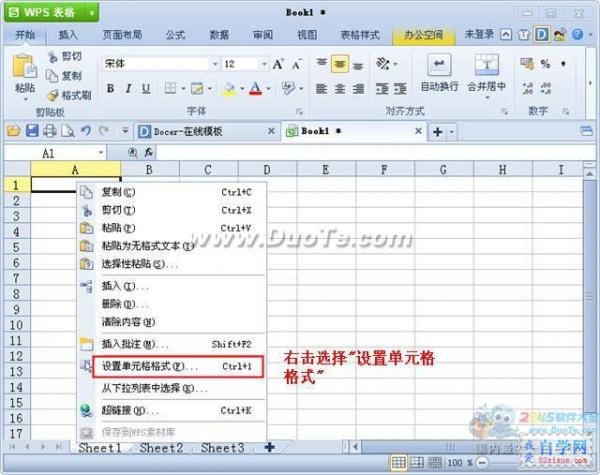Click the print icon in quick toolbar
Image resolution: width=600 pixels, height=475 pixels.
49,131
